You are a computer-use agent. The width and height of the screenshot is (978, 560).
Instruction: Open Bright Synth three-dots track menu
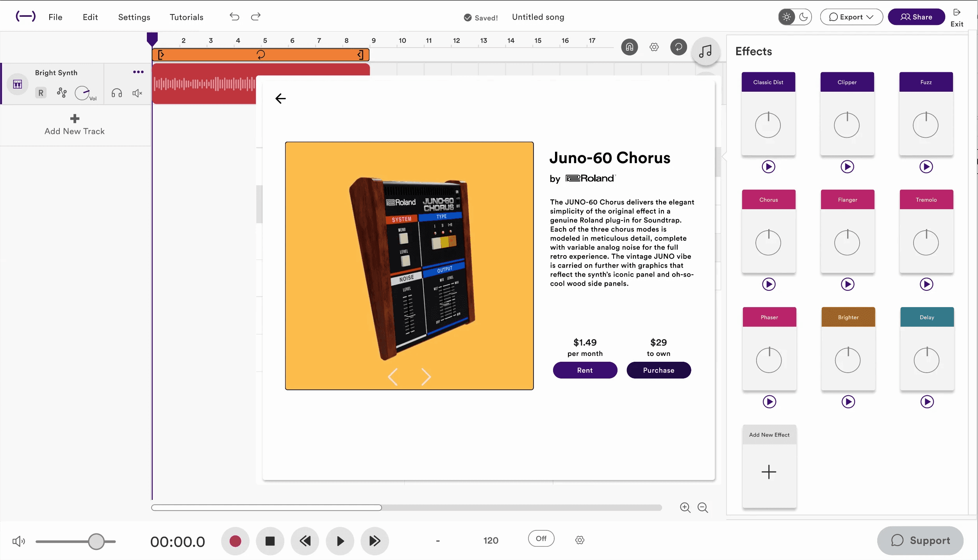(x=138, y=72)
